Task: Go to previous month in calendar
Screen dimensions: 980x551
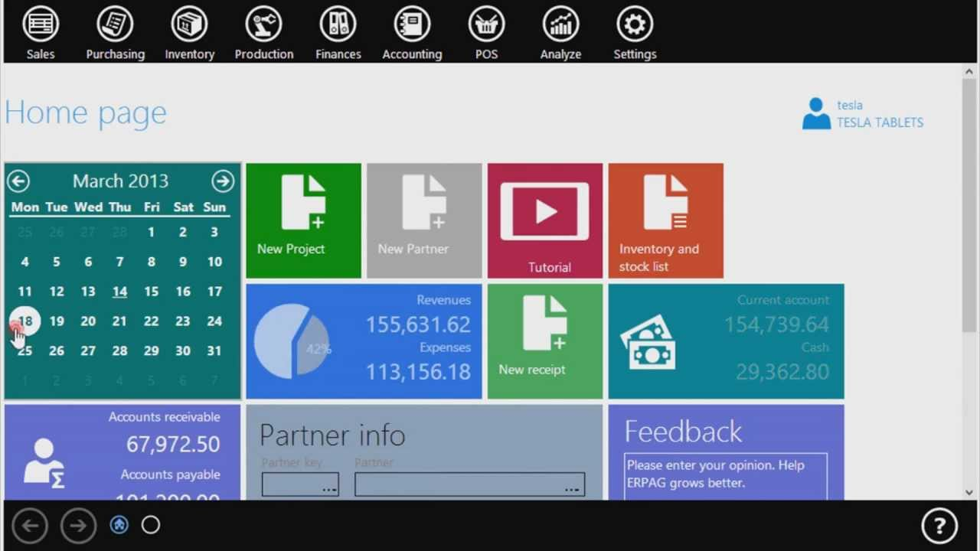Action: [x=18, y=181]
